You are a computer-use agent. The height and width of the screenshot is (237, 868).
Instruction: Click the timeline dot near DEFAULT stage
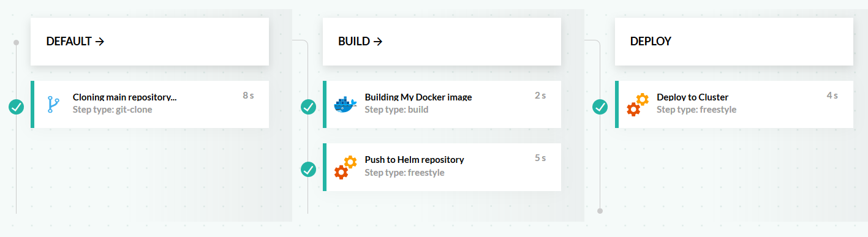pos(16,42)
